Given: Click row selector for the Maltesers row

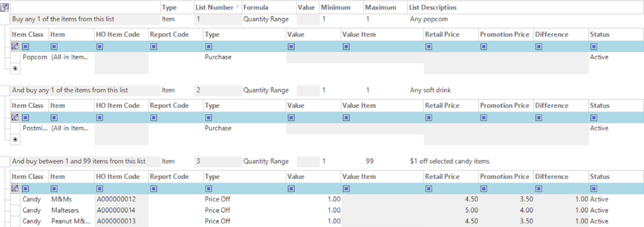Looking at the screenshot, I should coord(15,210).
